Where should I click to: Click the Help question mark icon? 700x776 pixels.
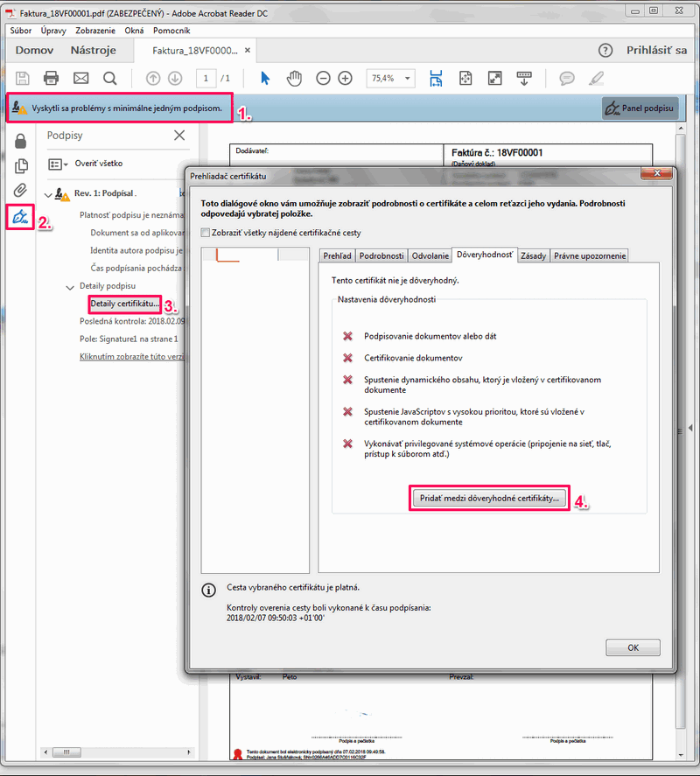[605, 51]
